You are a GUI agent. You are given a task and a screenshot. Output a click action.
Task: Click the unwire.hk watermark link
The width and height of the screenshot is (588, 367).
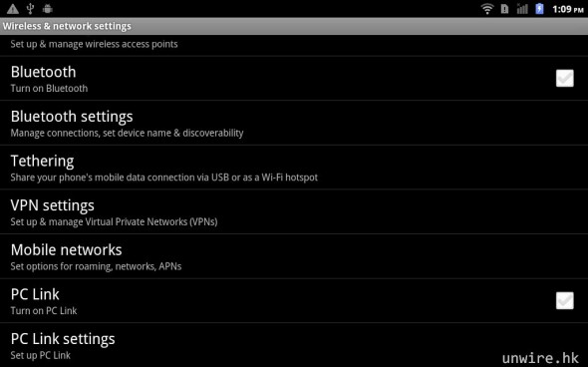point(540,358)
